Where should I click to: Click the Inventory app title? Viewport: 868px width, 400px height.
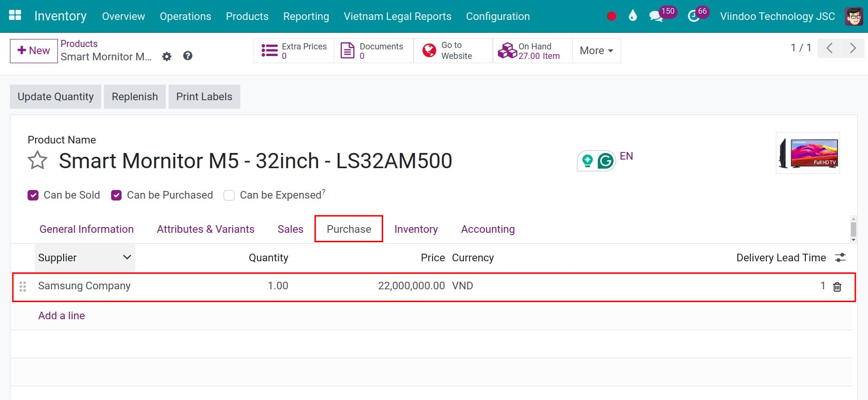(60, 16)
